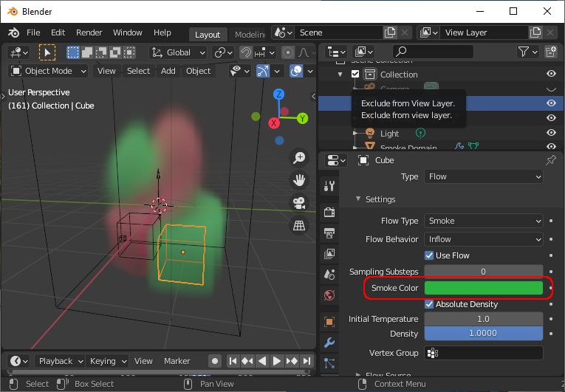This screenshot has width=565, height=392.
Task: Choose the Subtract selection mode icon
Action: coord(101,52)
